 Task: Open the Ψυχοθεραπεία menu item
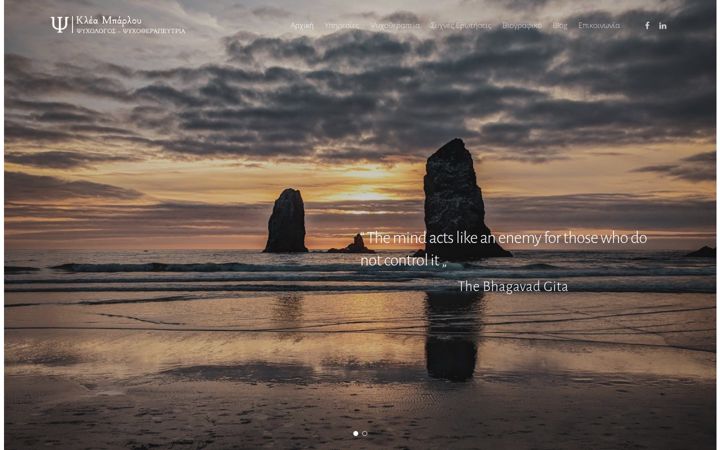(395, 26)
